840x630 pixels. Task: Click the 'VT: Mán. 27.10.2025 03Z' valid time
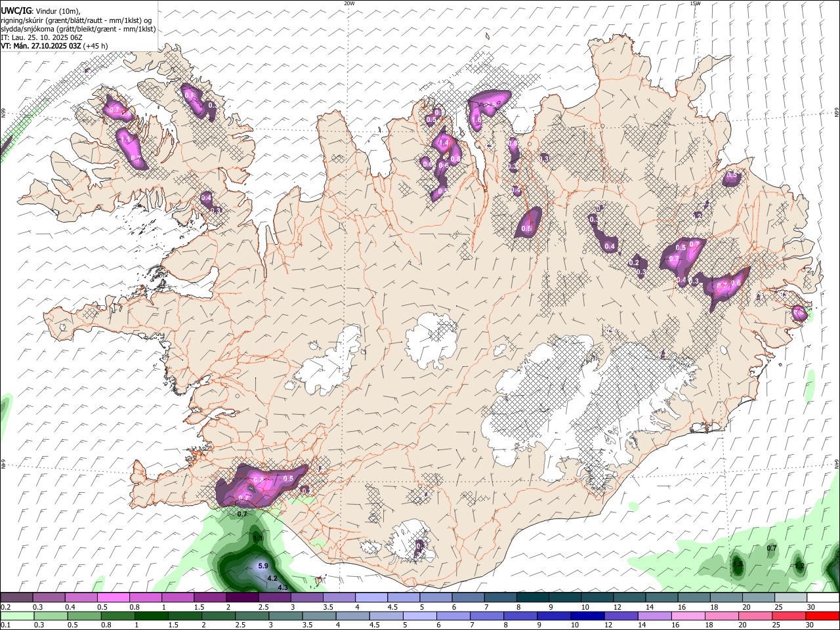point(41,46)
